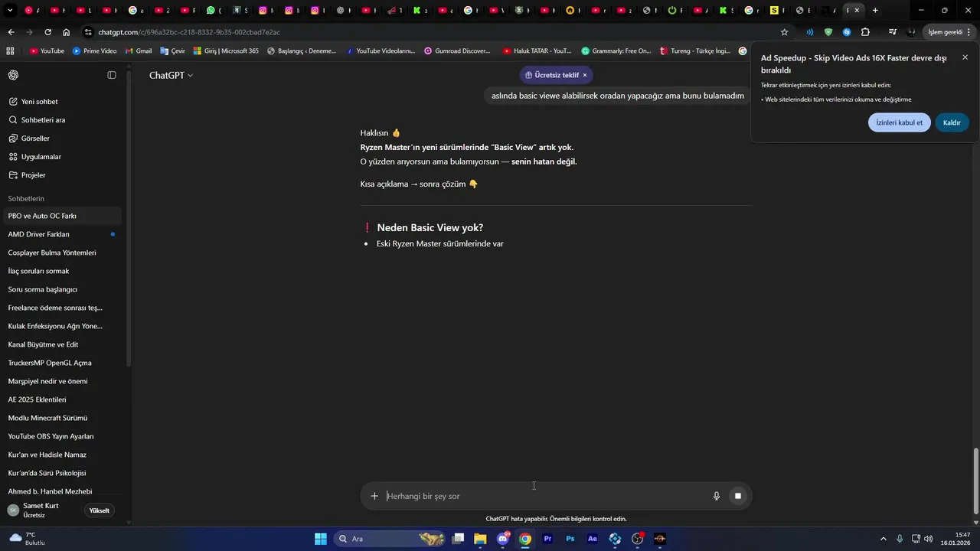
Task: Bookmark the page with the star icon
Action: coord(784,32)
